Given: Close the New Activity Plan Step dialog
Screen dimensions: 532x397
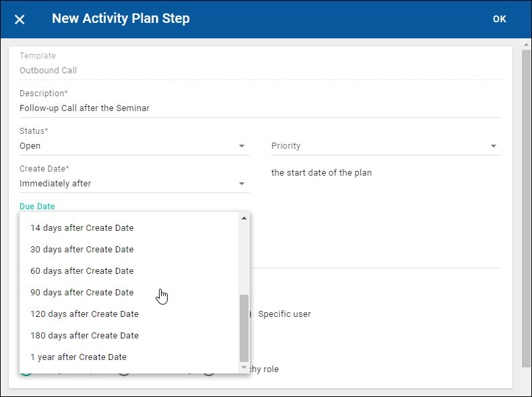Looking at the screenshot, I should click(x=20, y=20).
